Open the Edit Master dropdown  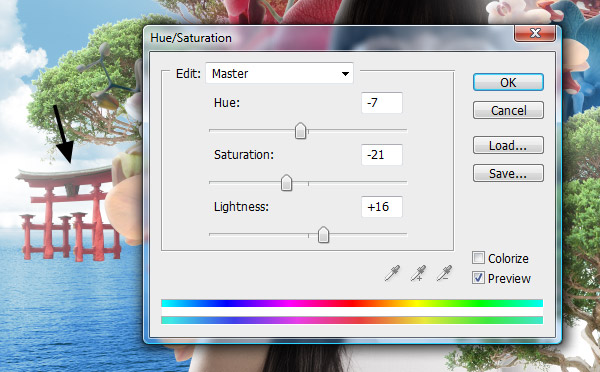279,73
